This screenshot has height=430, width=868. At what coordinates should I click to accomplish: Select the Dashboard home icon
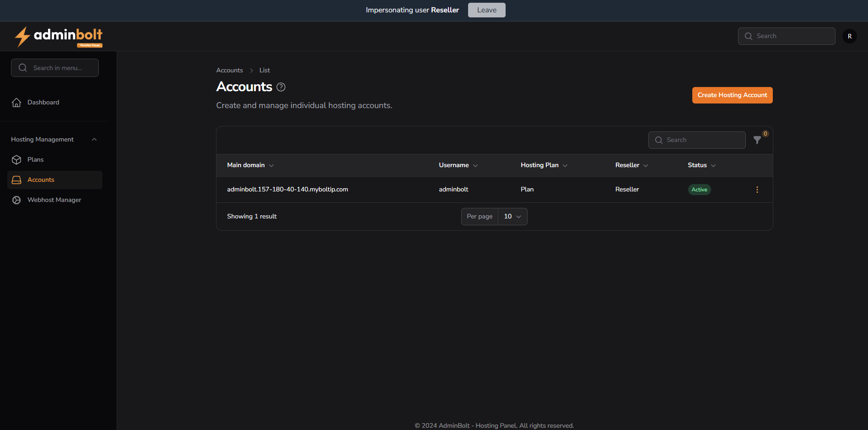click(x=16, y=102)
